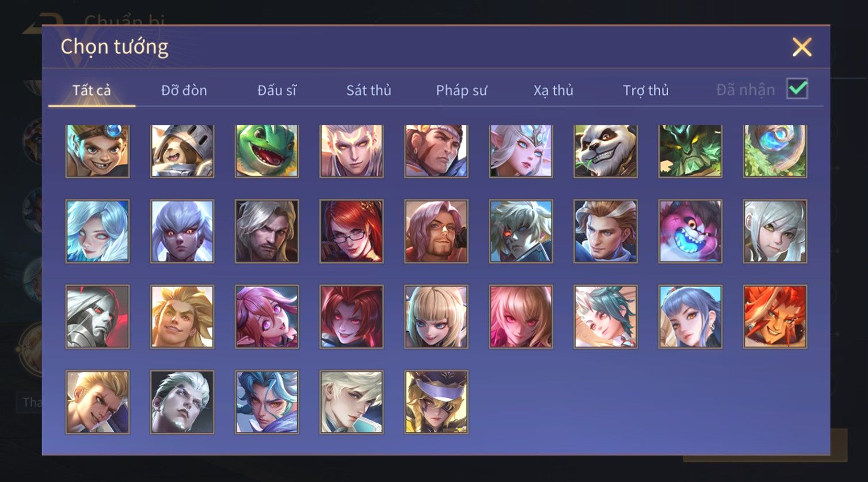Open the Trợ thủ tab
The height and width of the screenshot is (482, 868).
(646, 90)
